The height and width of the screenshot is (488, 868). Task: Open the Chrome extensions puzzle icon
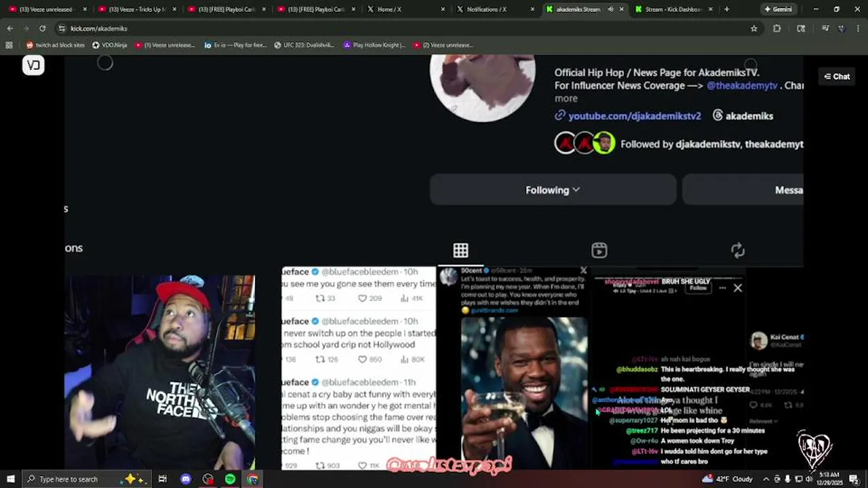[x=777, y=28]
